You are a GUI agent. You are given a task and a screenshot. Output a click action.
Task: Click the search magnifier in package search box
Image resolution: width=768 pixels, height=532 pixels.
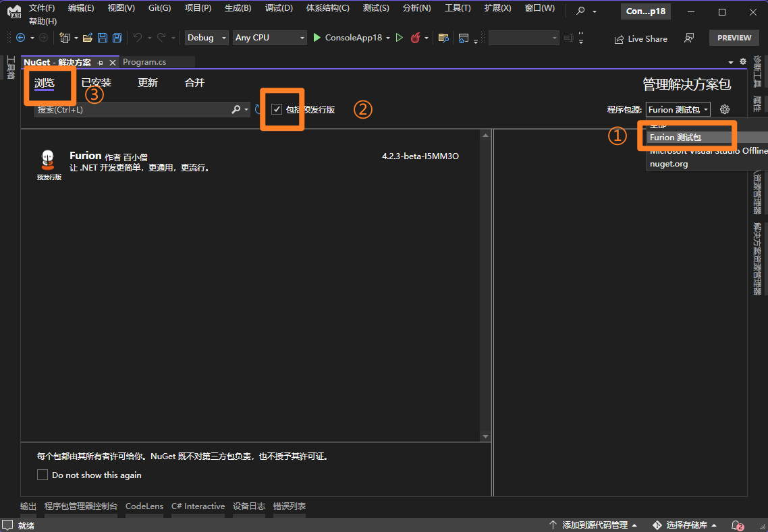pos(236,109)
